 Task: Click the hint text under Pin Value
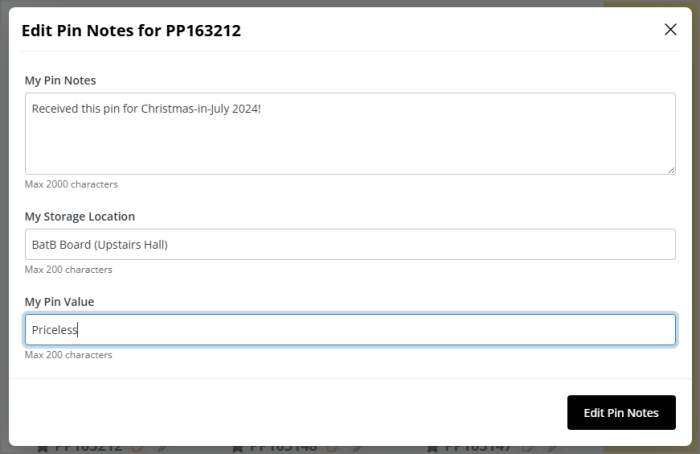pyautogui.click(x=68, y=355)
